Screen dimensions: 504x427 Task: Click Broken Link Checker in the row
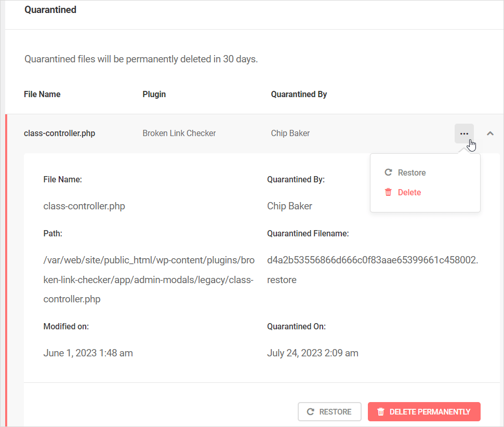click(179, 133)
